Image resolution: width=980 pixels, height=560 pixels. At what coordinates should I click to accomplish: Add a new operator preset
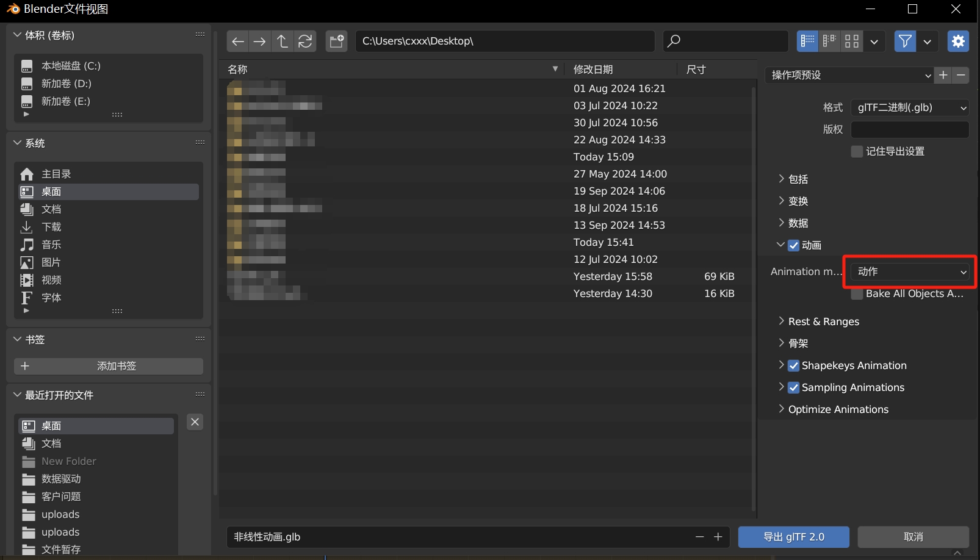(x=943, y=75)
